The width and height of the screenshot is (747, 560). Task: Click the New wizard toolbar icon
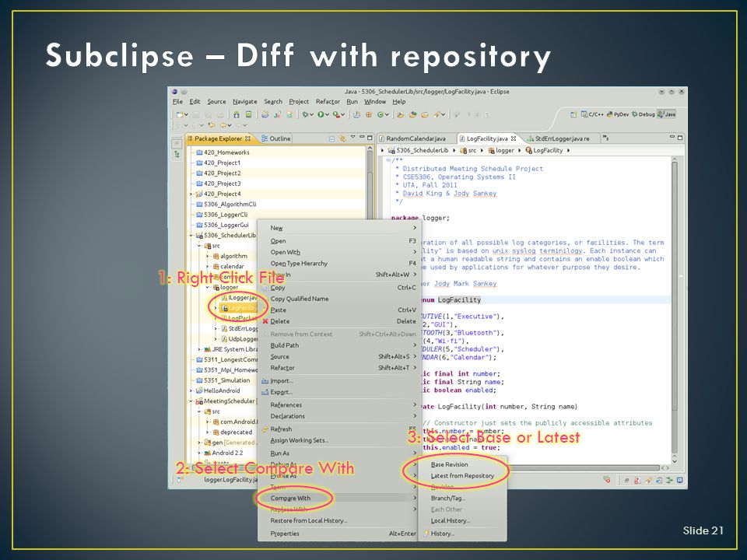(x=180, y=114)
